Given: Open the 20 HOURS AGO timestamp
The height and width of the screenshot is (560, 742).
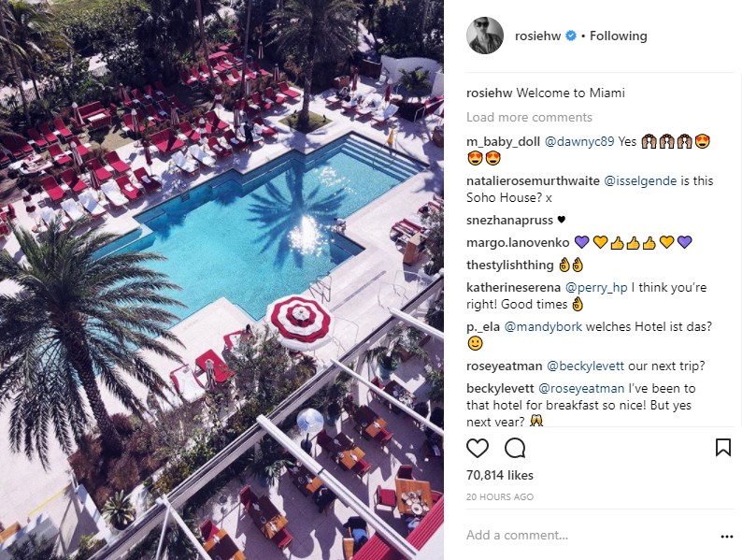Looking at the screenshot, I should tap(500, 497).
